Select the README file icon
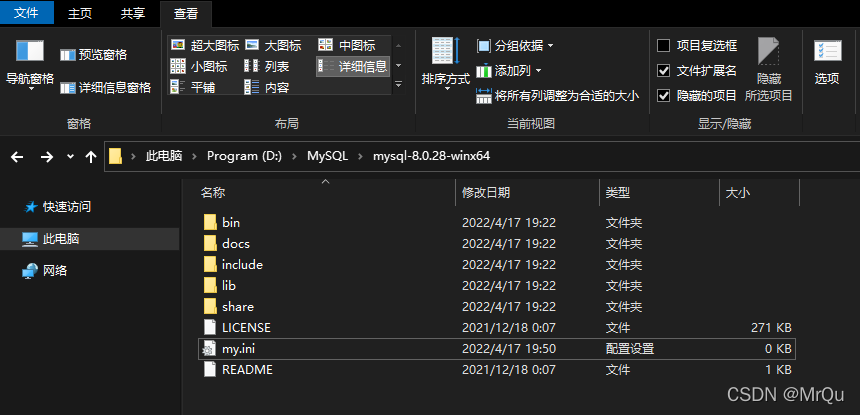 [210, 369]
